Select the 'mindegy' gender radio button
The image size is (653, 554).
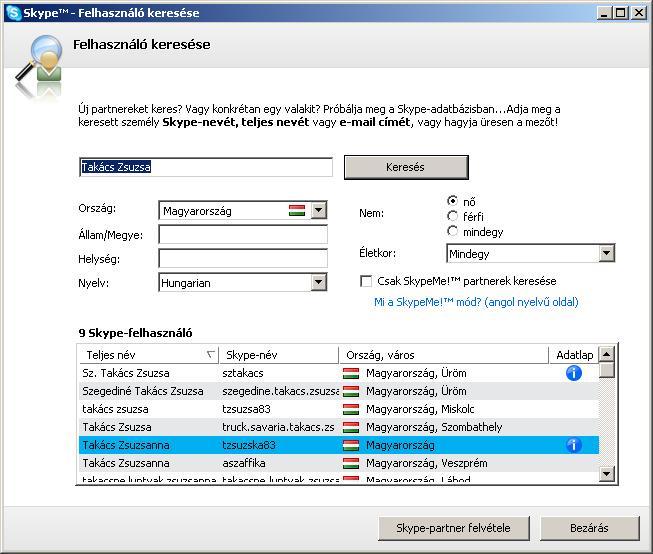point(452,231)
